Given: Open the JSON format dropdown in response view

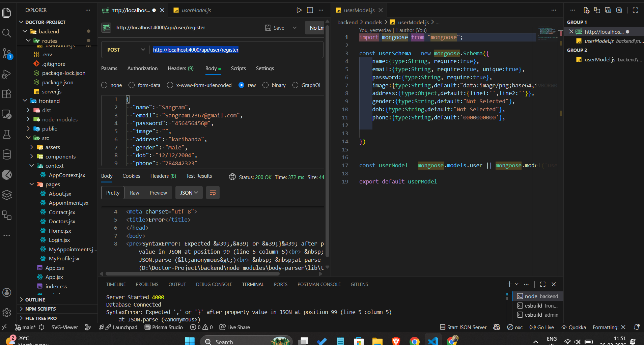Looking at the screenshot, I should (189, 193).
